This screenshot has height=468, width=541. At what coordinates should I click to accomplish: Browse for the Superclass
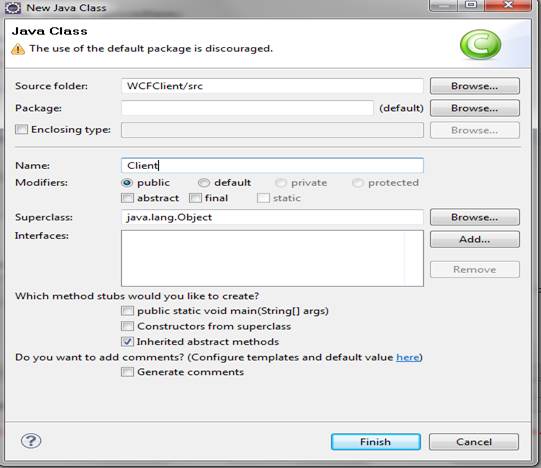(474, 217)
